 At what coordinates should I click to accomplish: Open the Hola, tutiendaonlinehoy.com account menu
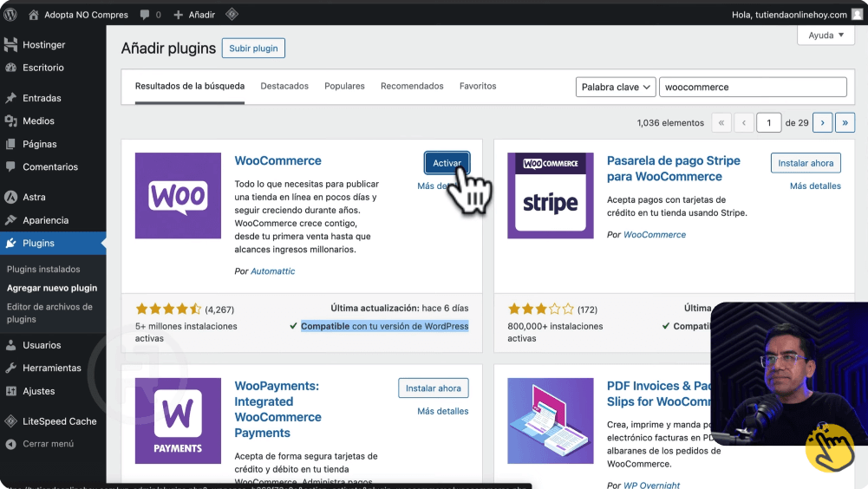789,15
